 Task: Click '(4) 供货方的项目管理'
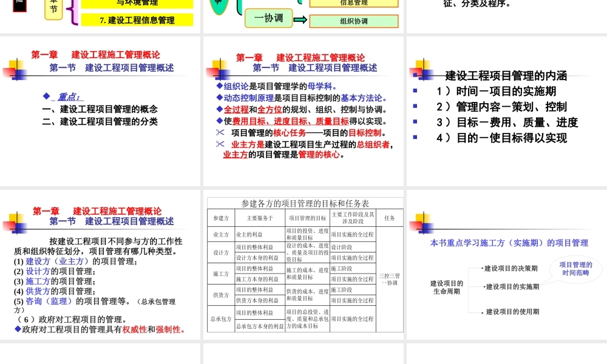(55, 291)
